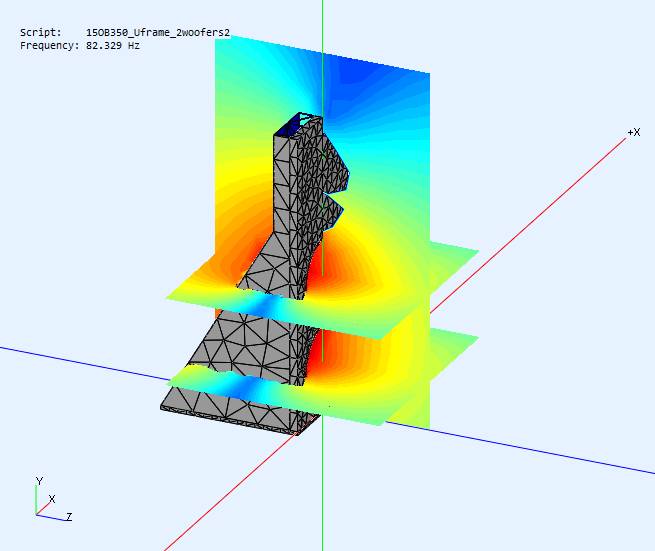
Task: Click the Frequency: label
Action: (x=49, y=46)
